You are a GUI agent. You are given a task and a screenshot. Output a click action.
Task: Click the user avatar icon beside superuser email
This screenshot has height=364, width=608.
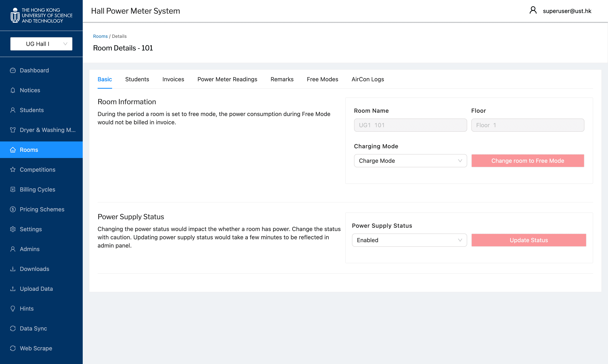[533, 11]
